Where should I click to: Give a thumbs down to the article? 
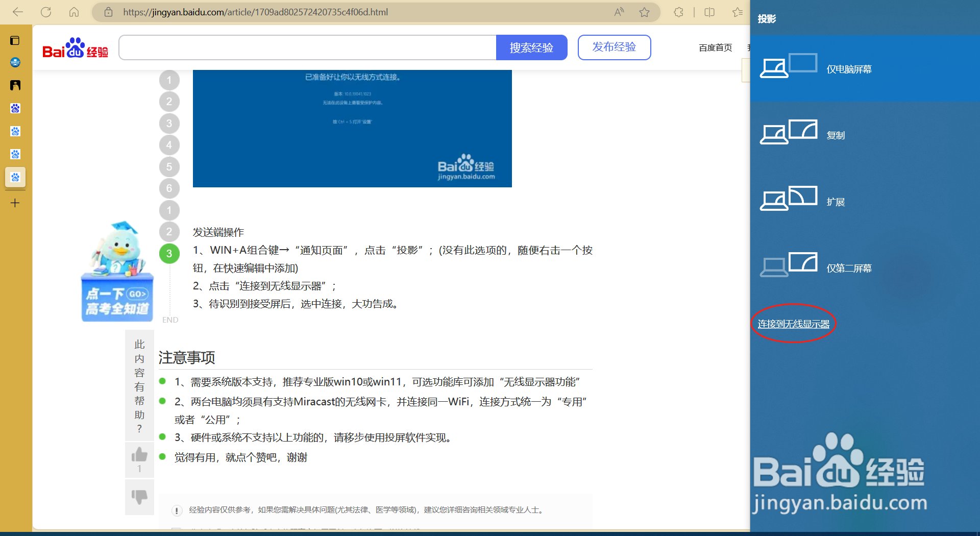139,497
